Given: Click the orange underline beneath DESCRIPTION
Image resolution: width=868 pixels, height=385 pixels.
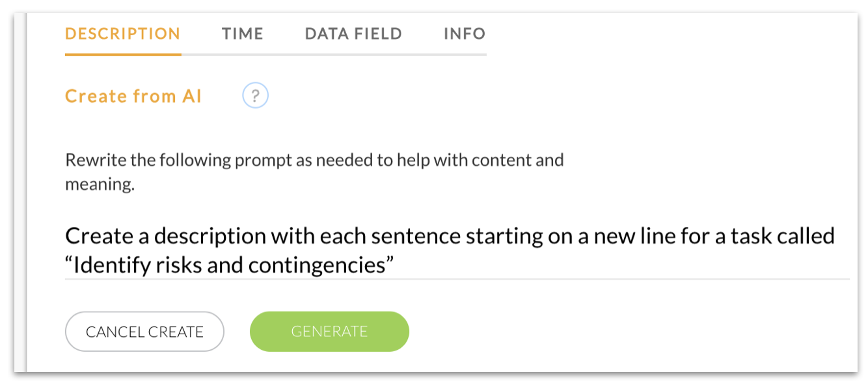Looking at the screenshot, I should (x=123, y=55).
